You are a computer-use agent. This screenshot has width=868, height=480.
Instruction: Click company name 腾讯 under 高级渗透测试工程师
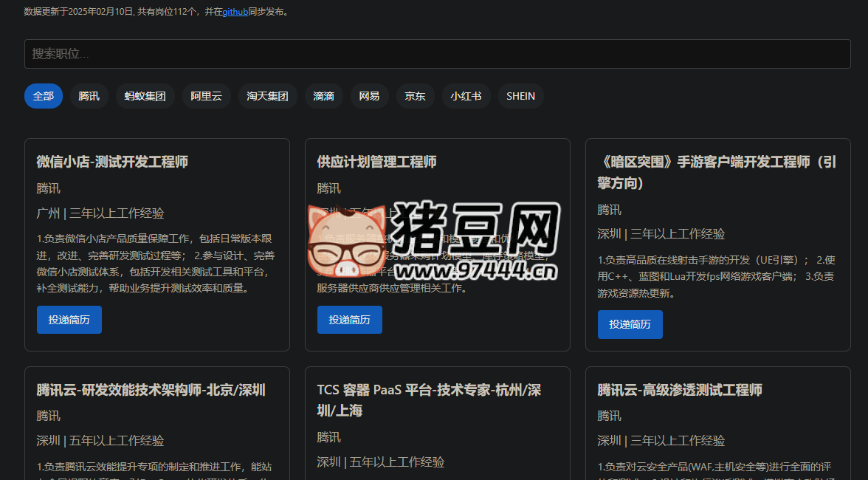pos(610,416)
